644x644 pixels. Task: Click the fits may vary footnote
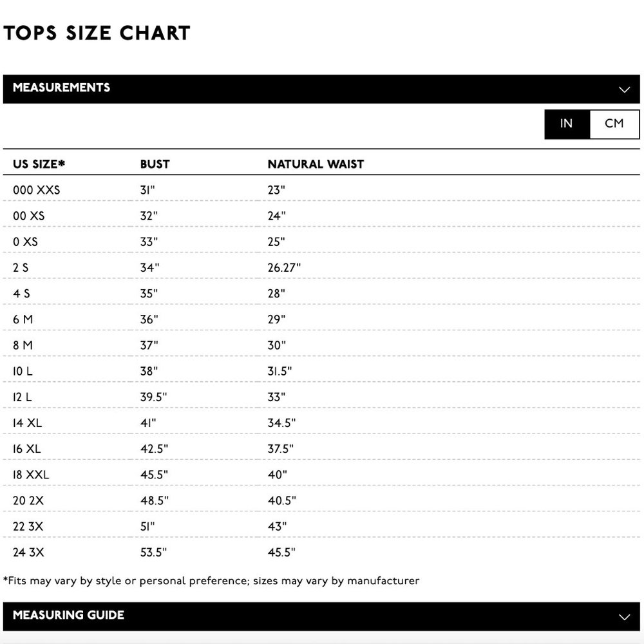click(211, 581)
